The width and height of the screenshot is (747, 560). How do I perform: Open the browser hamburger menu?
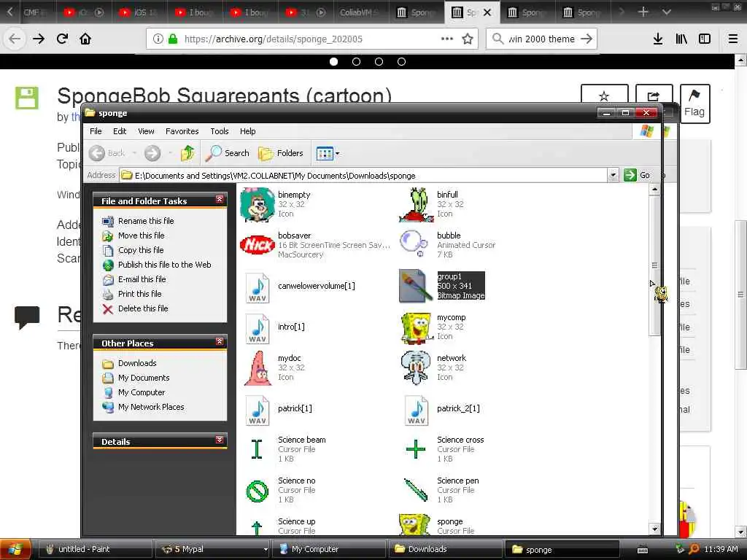[x=733, y=39]
